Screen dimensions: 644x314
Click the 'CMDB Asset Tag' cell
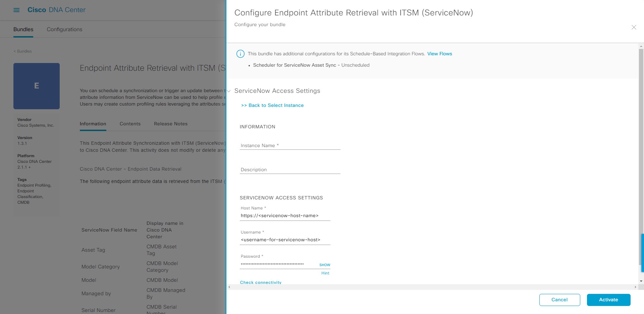pyautogui.click(x=162, y=250)
